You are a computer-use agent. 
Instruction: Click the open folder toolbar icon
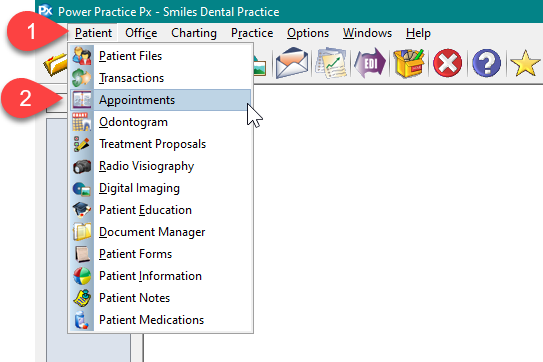click(55, 64)
